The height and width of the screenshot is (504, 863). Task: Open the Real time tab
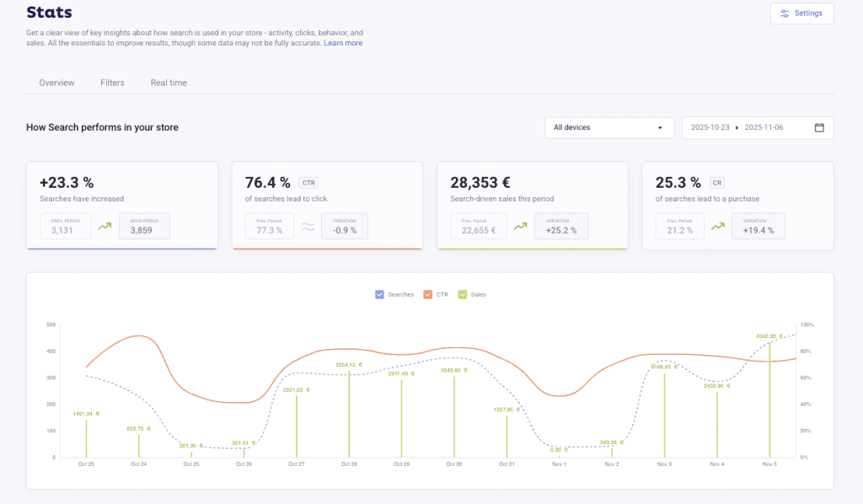click(169, 83)
